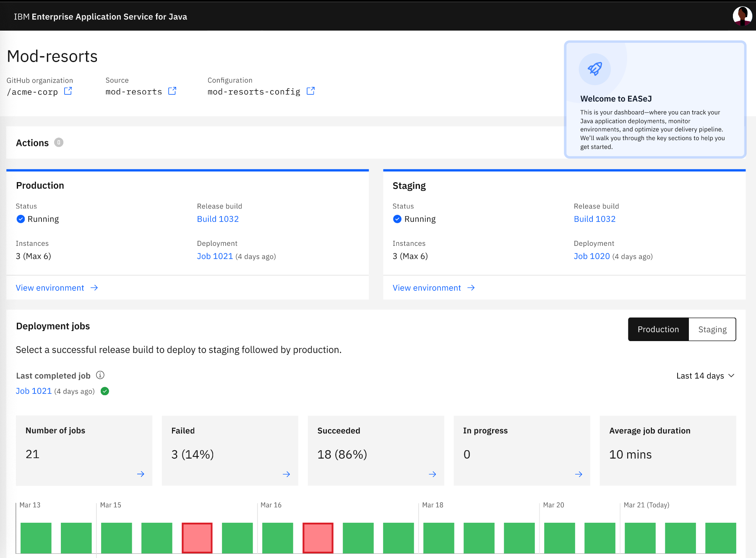Click the Average job duration card
The width and height of the screenshot is (756, 558).
[668, 451]
